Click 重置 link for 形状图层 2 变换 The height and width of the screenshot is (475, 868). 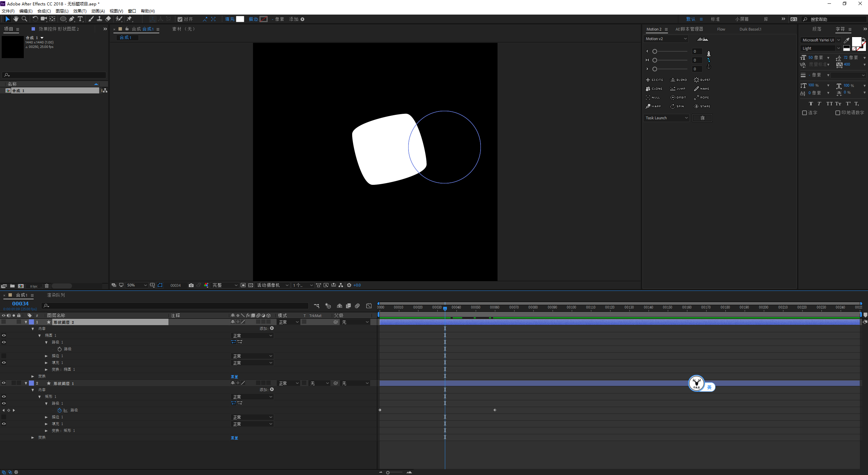[x=234, y=377]
